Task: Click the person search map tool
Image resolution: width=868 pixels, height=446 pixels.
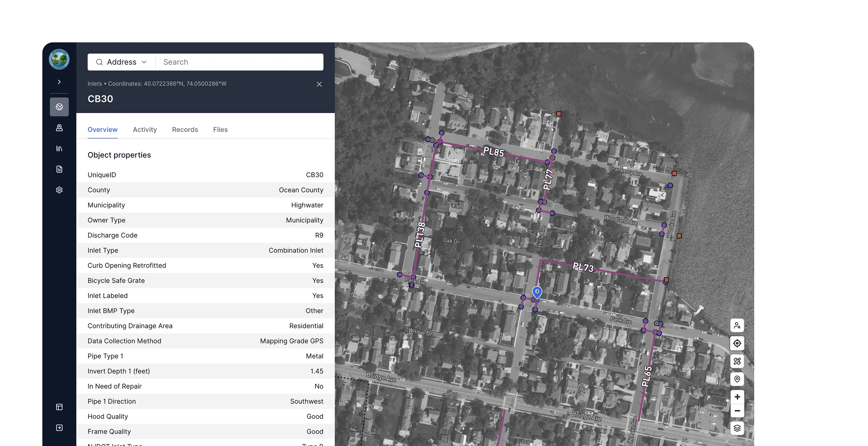Action: pyautogui.click(x=737, y=326)
